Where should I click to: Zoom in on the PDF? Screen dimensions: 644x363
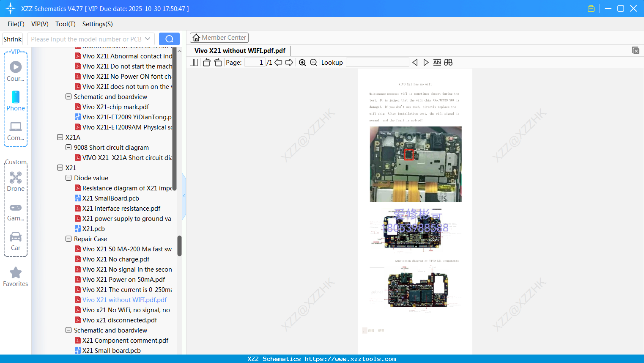(x=302, y=63)
